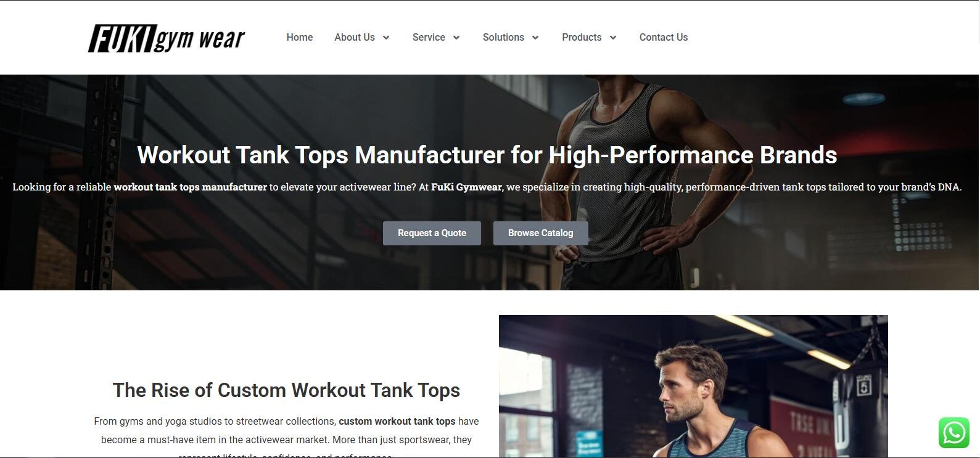This screenshot has width=980, height=458.
Task: Select the Products menu label
Action: pos(582,38)
